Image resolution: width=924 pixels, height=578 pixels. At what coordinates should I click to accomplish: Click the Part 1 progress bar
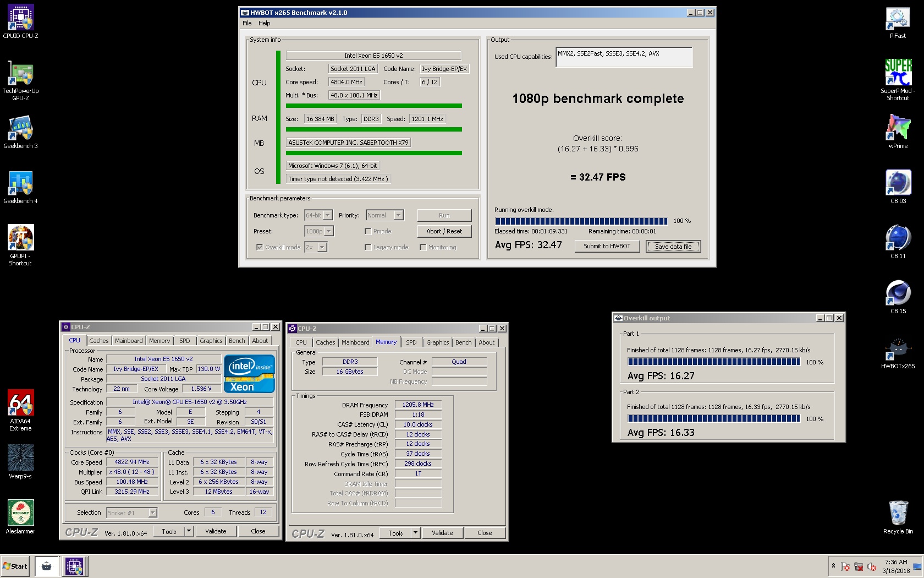(x=714, y=362)
